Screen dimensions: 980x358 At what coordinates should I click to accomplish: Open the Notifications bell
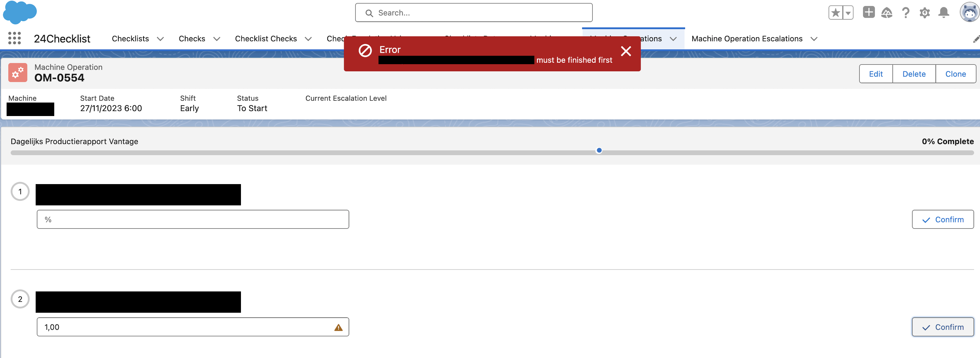pyautogui.click(x=943, y=13)
